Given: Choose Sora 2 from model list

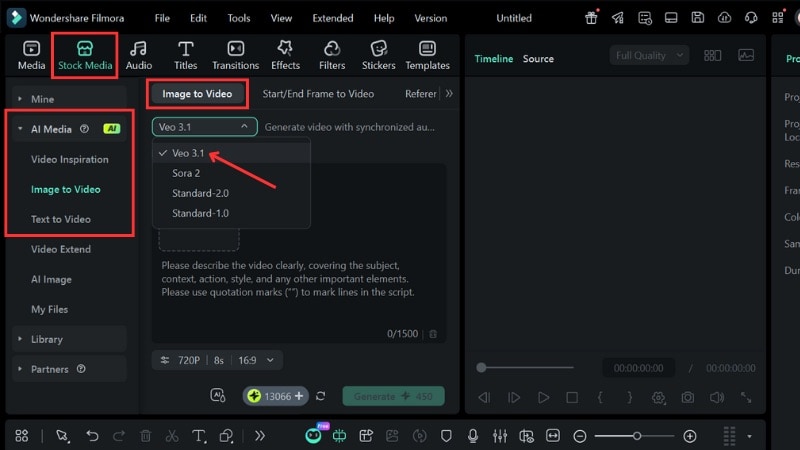Looking at the screenshot, I should 231,173.
